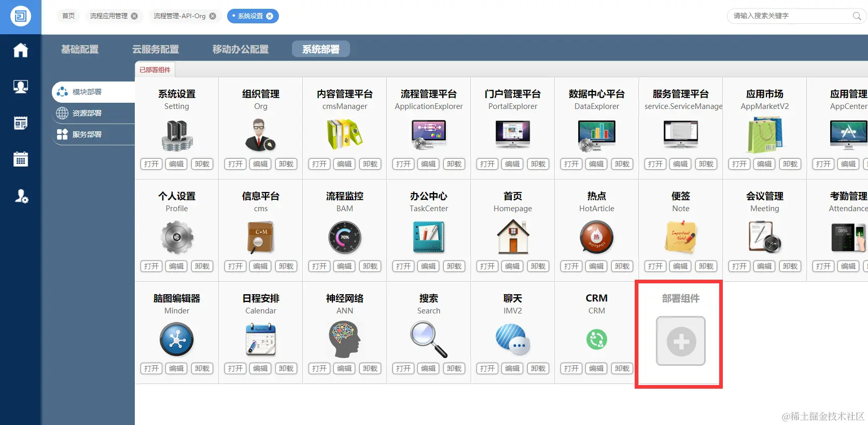Click the Minder mind map icon
This screenshot has height=425, width=868.
[x=177, y=339]
